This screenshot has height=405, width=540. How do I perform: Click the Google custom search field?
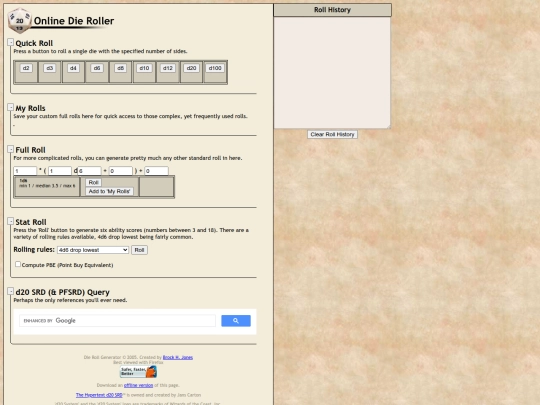pos(117,321)
